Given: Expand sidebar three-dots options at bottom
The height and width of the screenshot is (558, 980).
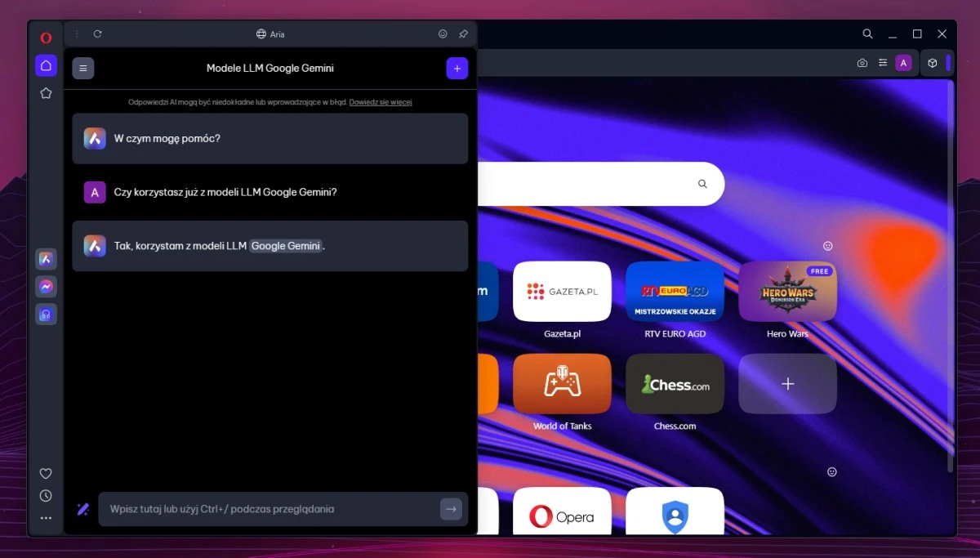Looking at the screenshot, I should [46, 518].
